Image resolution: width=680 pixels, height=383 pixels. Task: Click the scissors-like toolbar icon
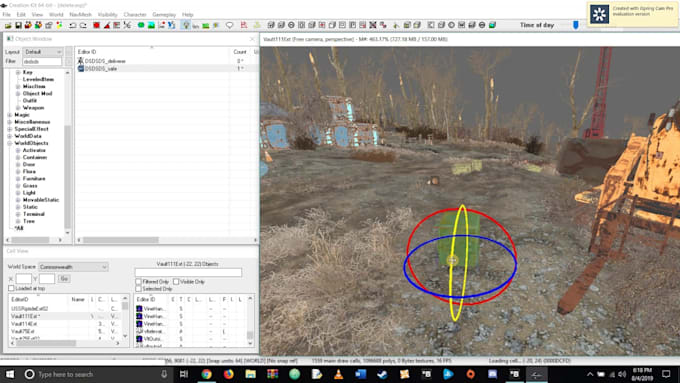(127, 25)
